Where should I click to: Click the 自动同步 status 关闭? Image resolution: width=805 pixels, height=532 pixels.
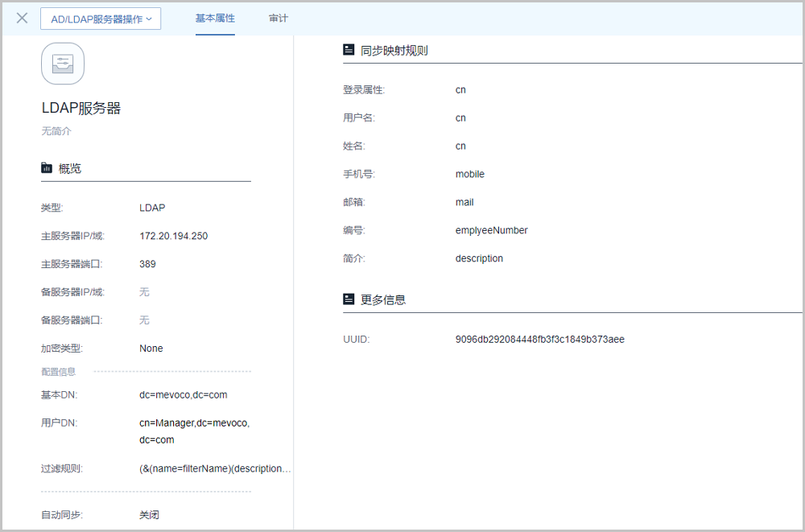(149, 514)
